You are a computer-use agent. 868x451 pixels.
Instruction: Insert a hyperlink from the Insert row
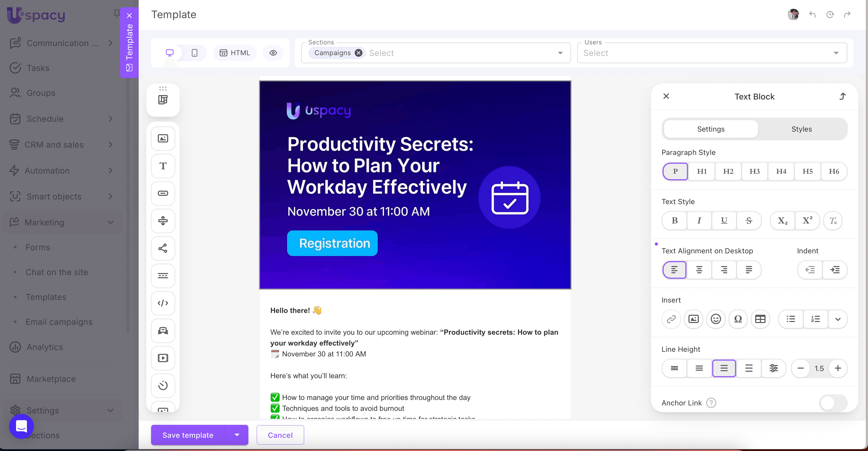pos(671,319)
